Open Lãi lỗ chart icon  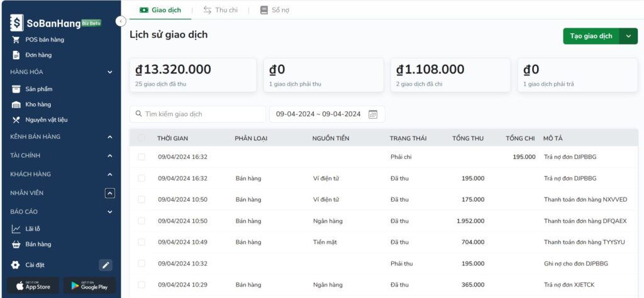point(16,229)
